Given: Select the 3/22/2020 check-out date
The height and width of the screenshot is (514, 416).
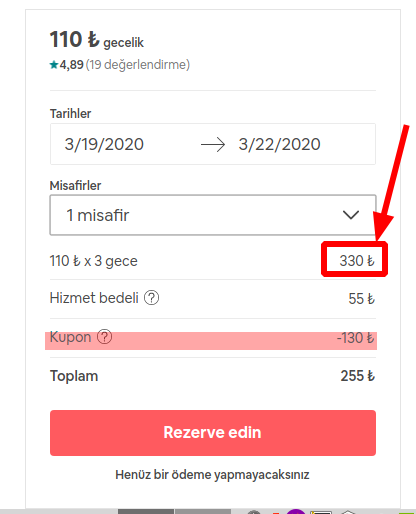Looking at the screenshot, I should pos(279,144).
